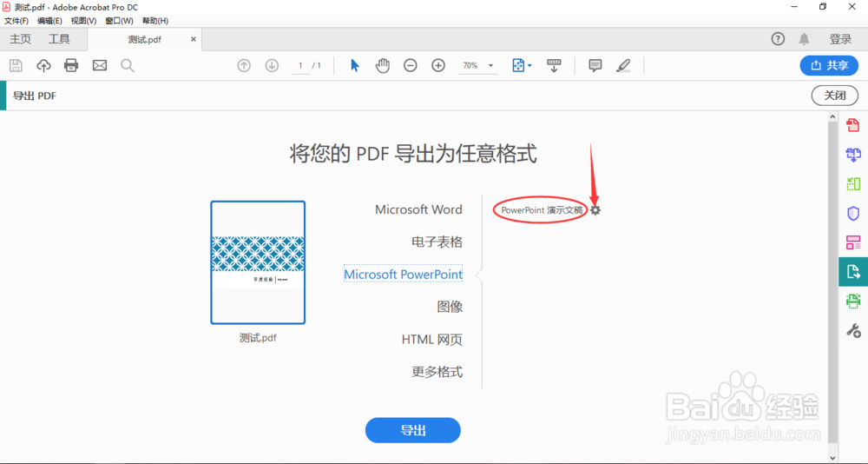This screenshot has width=868, height=464.
Task: Activate the hand pan tool
Action: point(383,65)
